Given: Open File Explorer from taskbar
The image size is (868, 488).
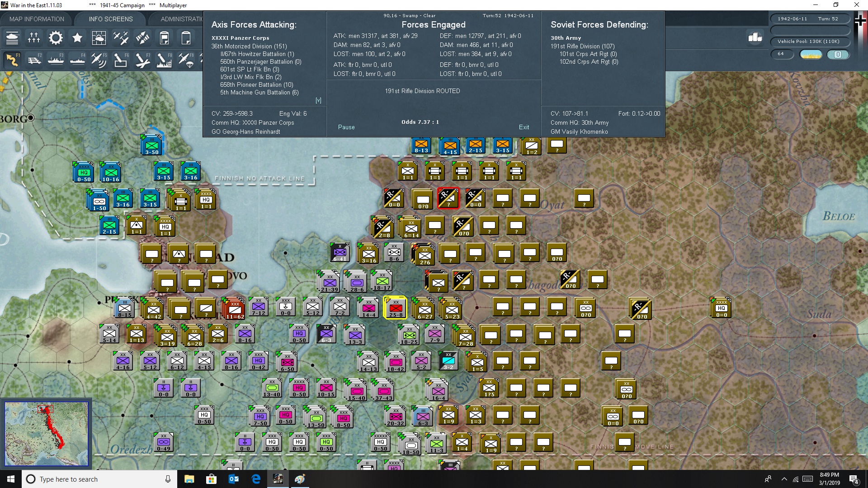Looking at the screenshot, I should tap(189, 479).
